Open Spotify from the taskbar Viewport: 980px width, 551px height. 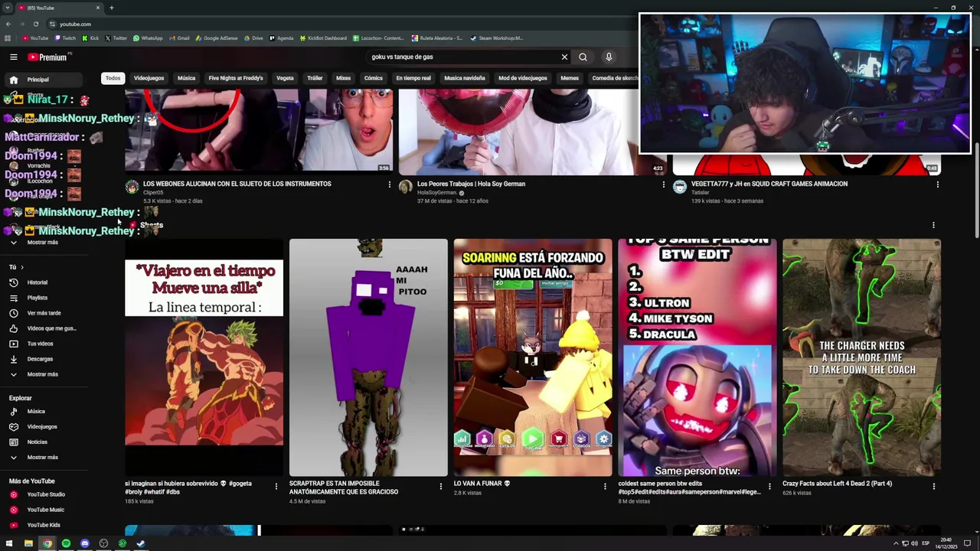(x=66, y=543)
